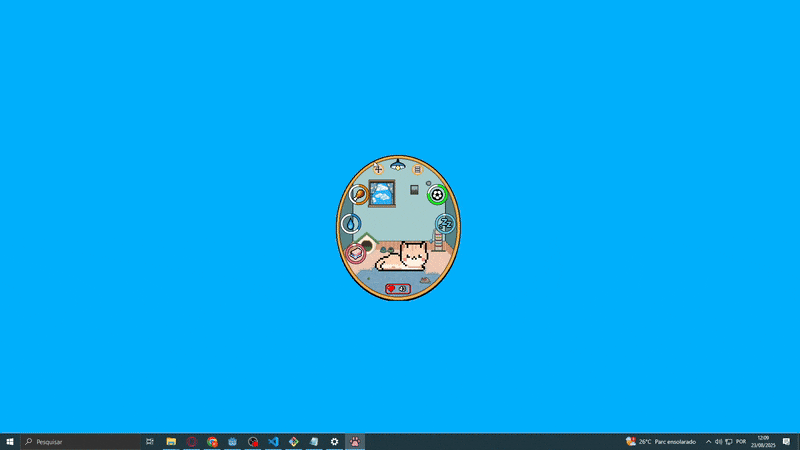
Task: Feed the cat with the chicken drumstick icon
Action: coord(359,194)
